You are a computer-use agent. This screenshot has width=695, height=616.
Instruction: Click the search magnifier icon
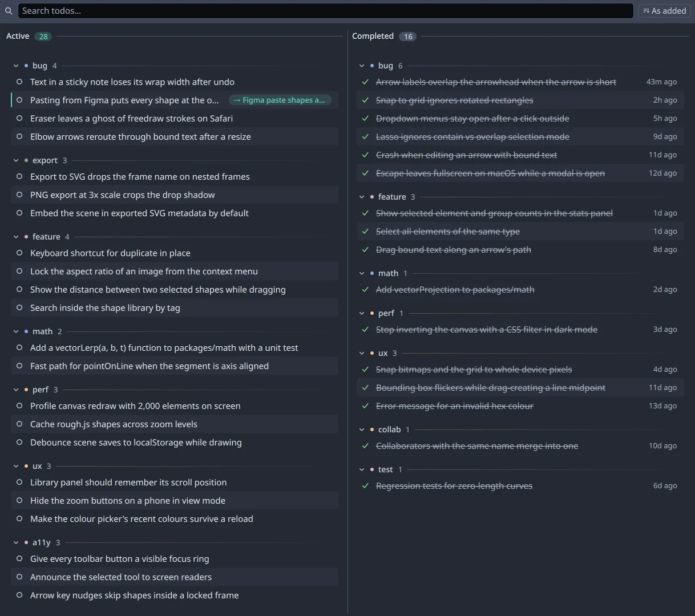click(9, 11)
